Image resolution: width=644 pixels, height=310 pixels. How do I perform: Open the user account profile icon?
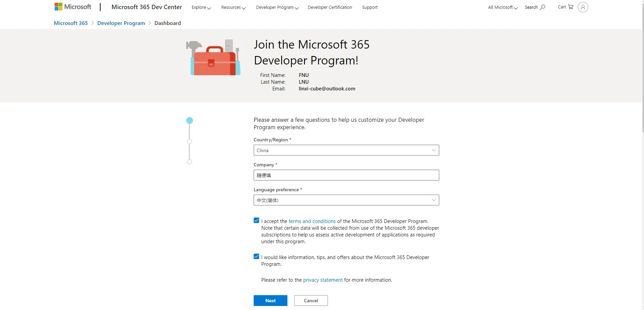583,7
